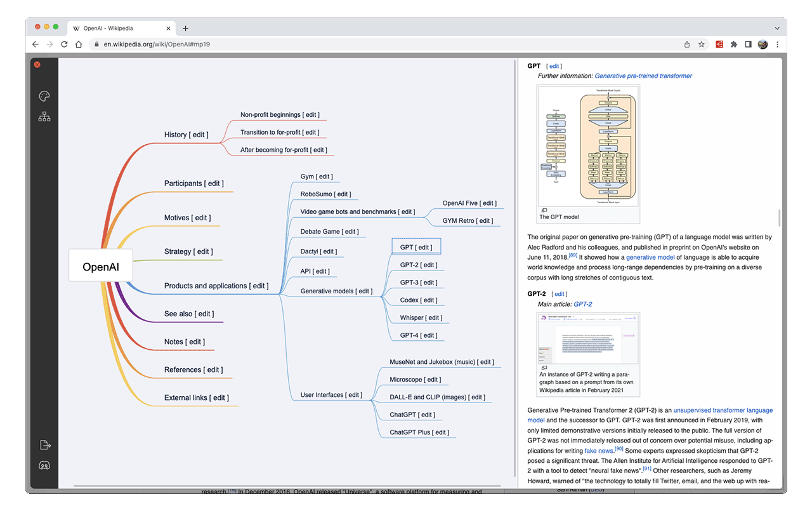Select the Non-profit beginnings node

(x=280, y=115)
